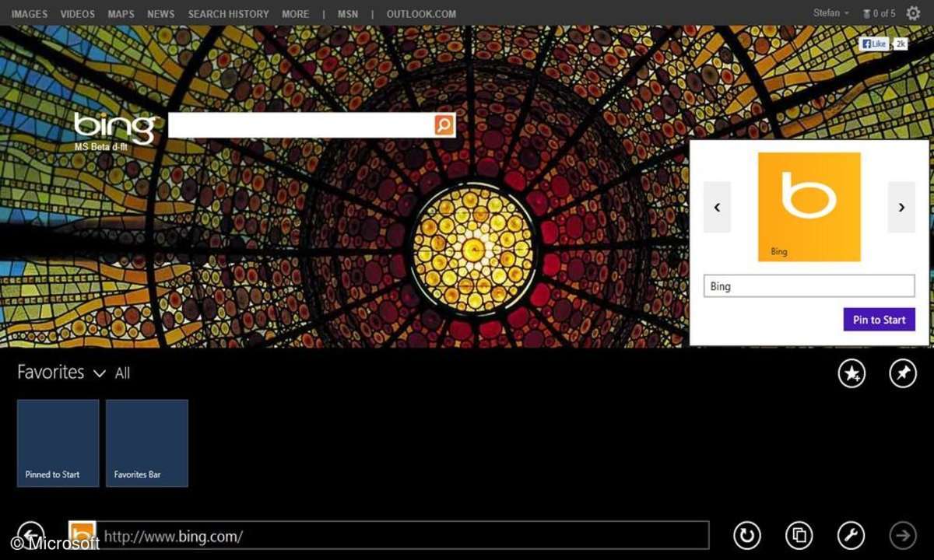
Task: Click the OUTLOOK.COM link
Action: [x=421, y=14]
